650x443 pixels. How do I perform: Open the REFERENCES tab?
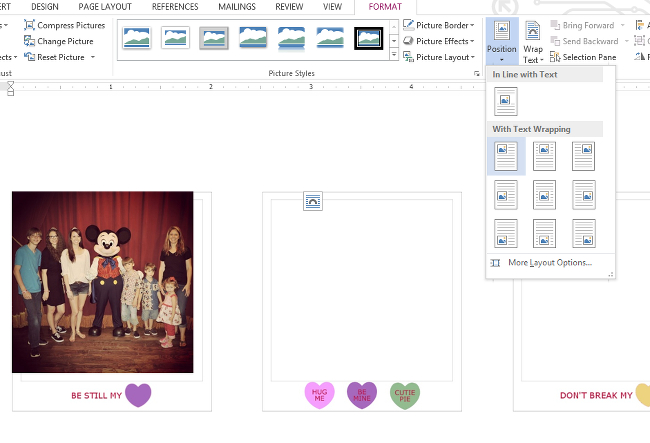(x=175, y=7)
